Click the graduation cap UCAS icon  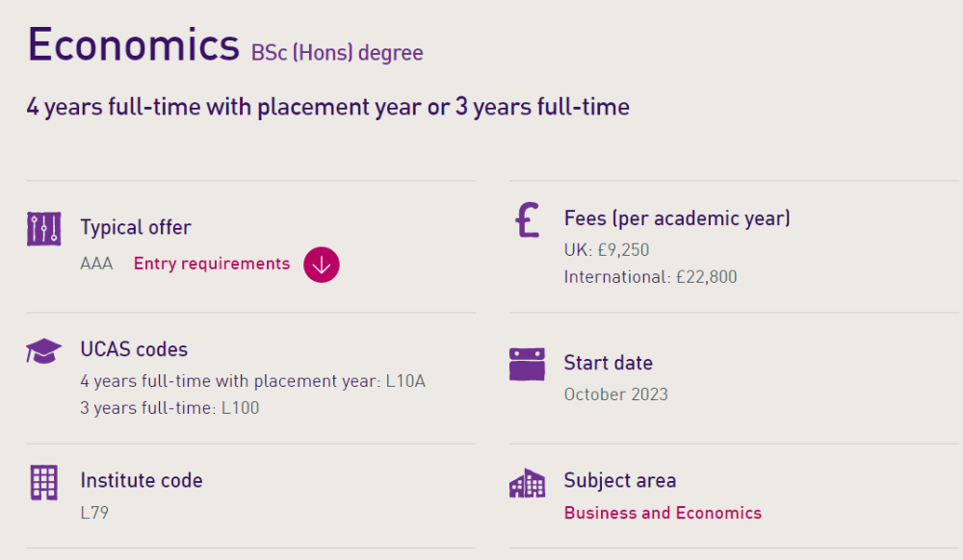point(43,351)
